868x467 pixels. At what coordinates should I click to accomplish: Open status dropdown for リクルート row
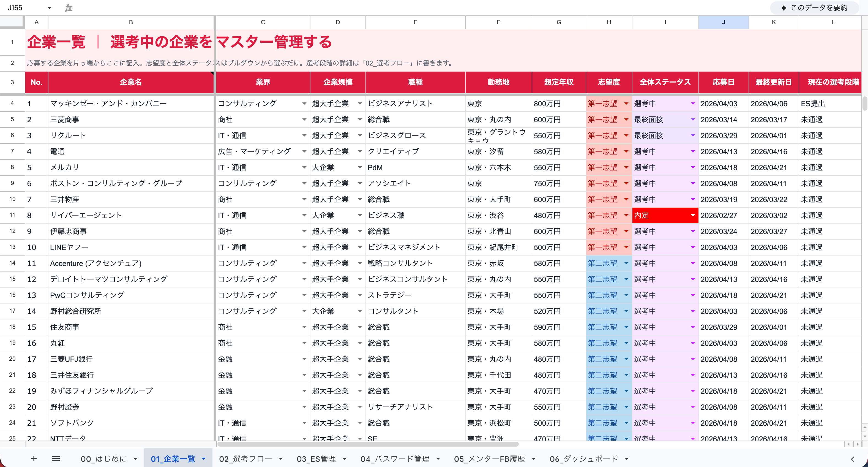click(692, 135)
